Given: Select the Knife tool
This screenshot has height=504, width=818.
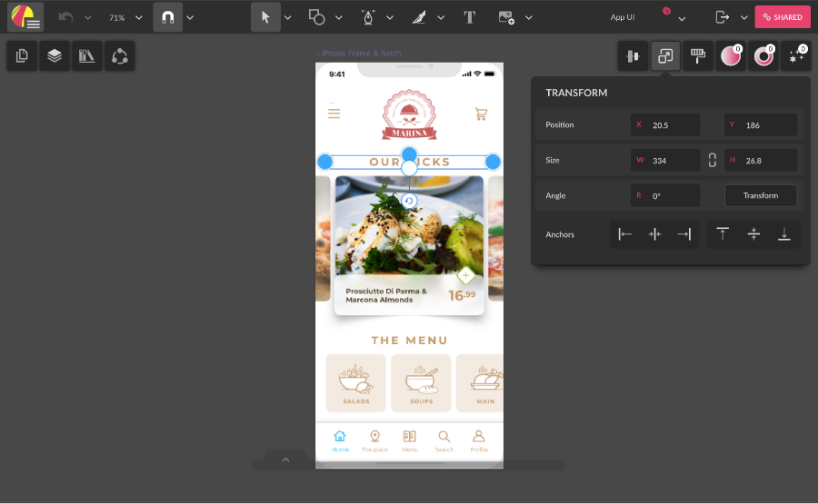Looking at the screenshot, I should point(419,17).
